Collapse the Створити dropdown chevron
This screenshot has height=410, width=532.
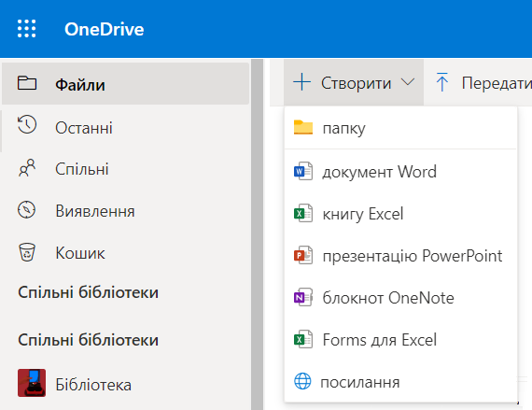pos(408,82)
